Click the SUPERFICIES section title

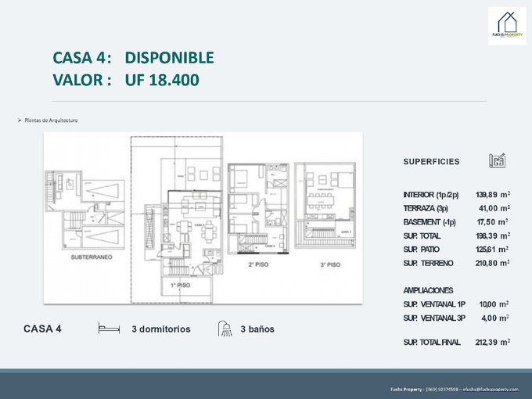[x=431, y=161]
